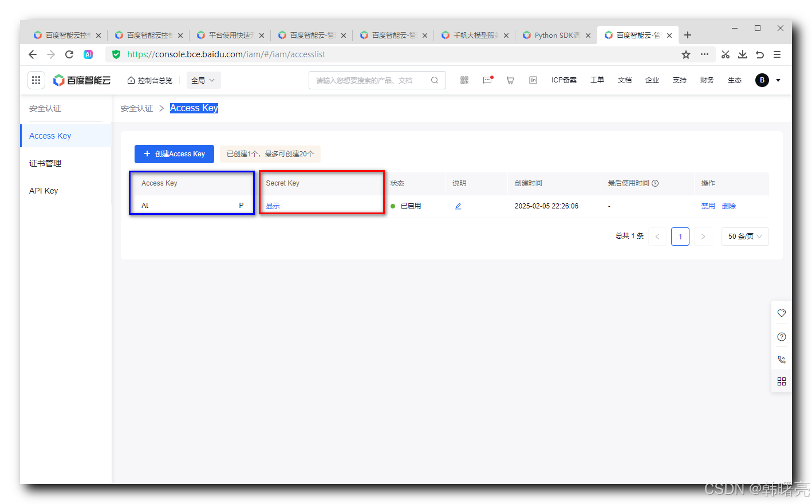
Task: Open the shopping cart icon
Action: pyautogui.click(x=510, y=80)
